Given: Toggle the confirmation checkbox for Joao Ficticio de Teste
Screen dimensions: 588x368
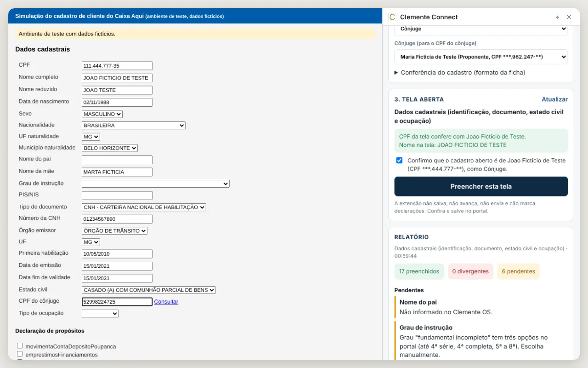Looking at the screenshot, I should (399, 161).
